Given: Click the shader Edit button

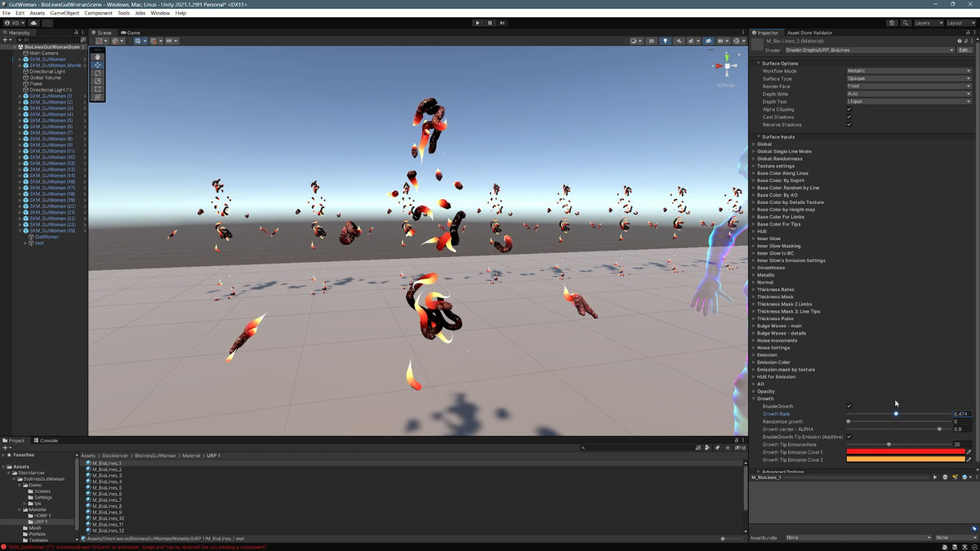Looking at the screenshot, I should (x=964, y=50).
